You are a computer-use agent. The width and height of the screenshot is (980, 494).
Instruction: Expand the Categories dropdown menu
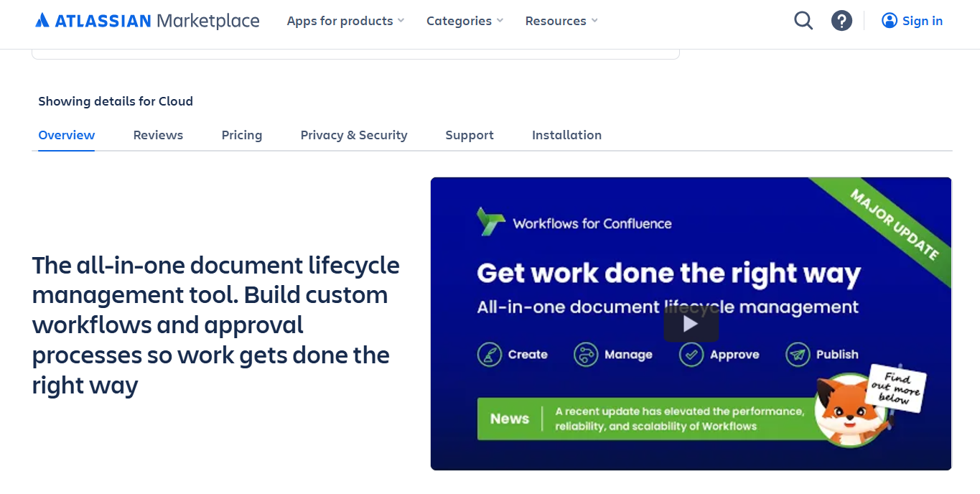pos(465,21)
